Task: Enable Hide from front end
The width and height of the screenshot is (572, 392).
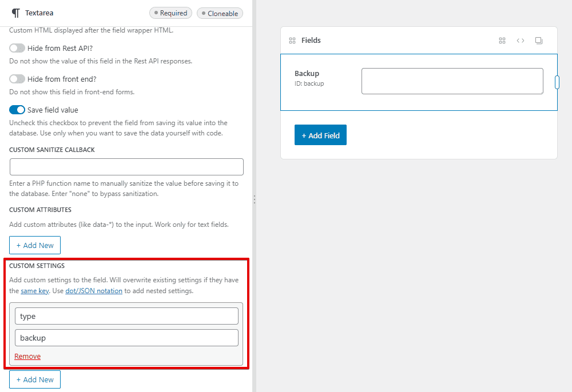Action: pyautogui.click(x=17, y=79)
